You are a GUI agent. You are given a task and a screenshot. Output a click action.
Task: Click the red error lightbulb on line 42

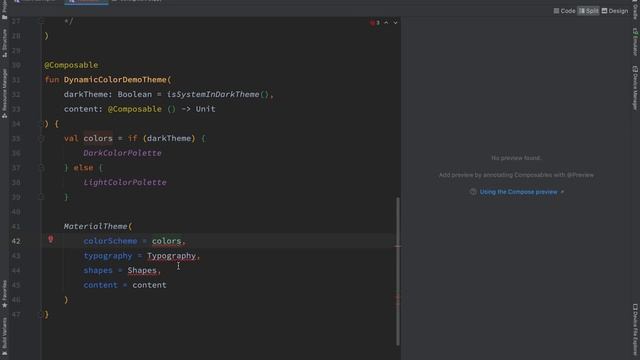[51, 239]
